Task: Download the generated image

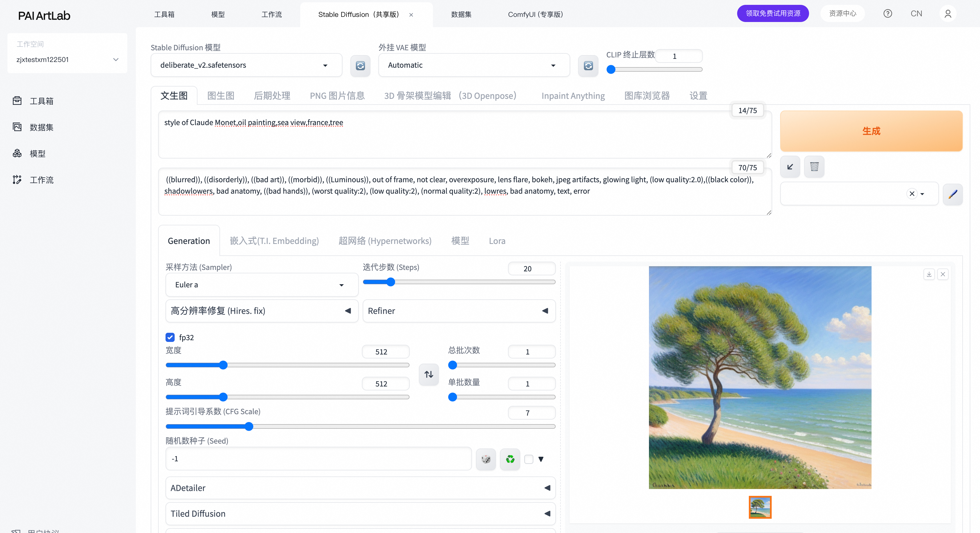Action: click(929, 274)
